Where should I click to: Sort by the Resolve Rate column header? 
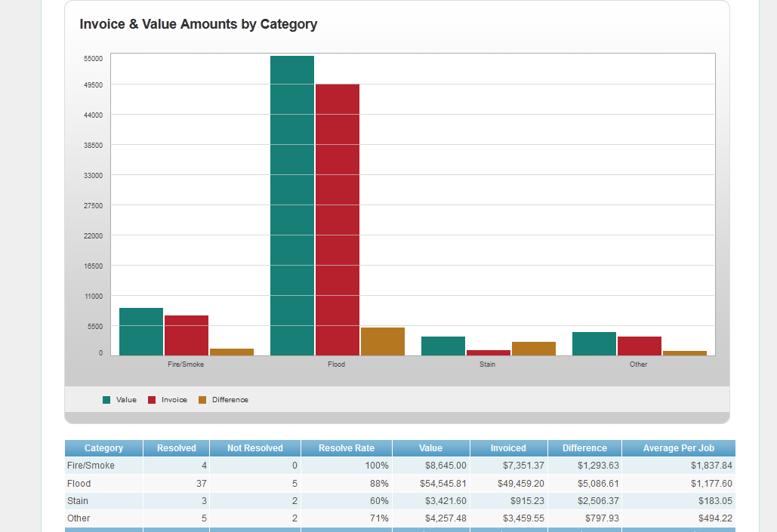(x=347, y=448)
